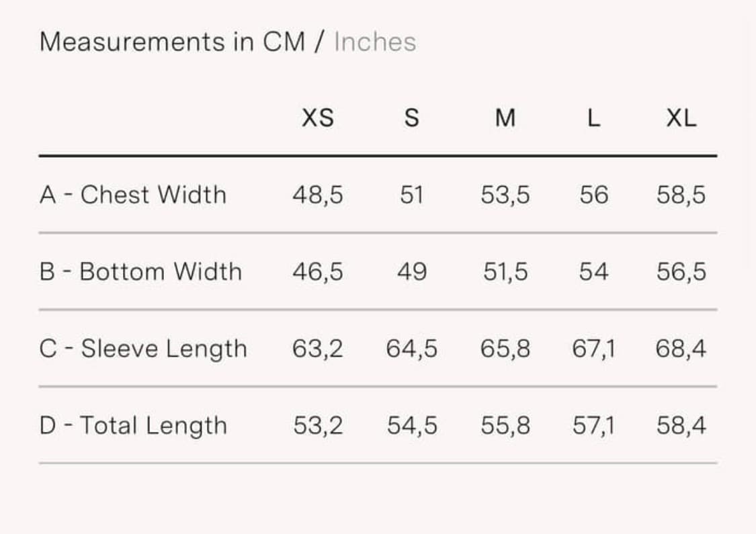Select the C - Sleeve Length row label
The image size is (756, 534).
(143, 349)
